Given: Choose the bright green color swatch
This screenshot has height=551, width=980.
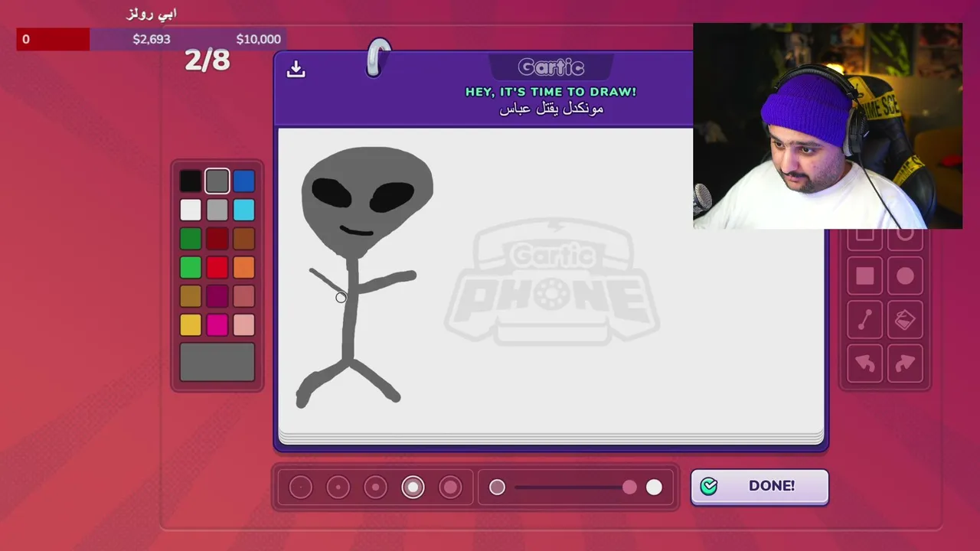Looking at the screenshot, I should pos(191,267).
